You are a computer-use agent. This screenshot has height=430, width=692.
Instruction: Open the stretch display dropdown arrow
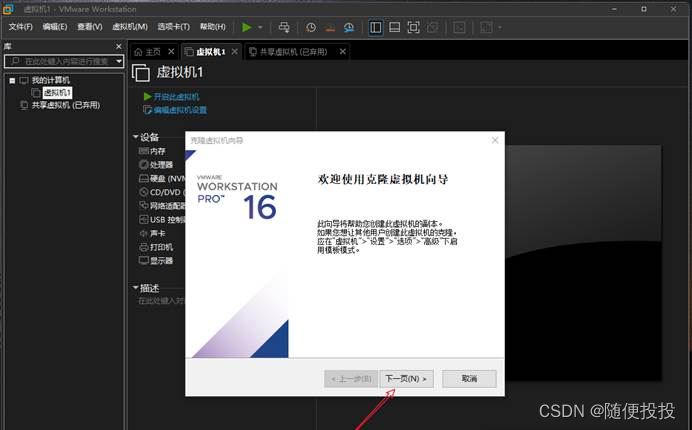500,27
